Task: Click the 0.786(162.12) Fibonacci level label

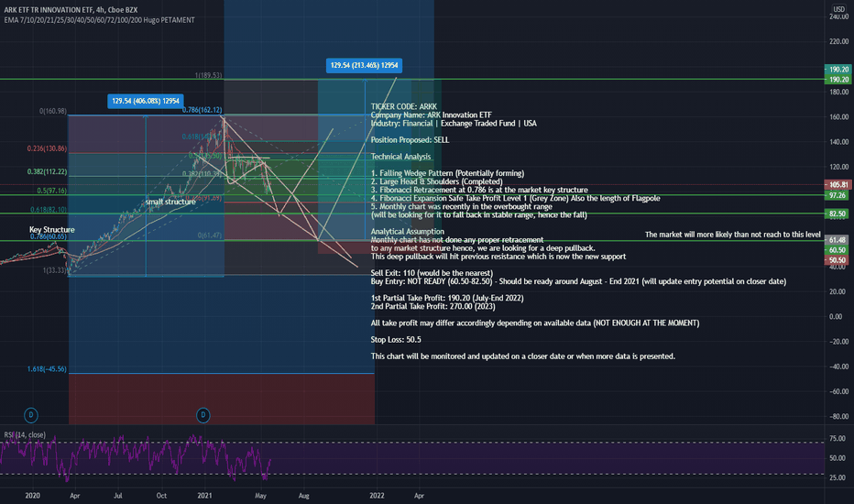Action: [x=203, y=110]
